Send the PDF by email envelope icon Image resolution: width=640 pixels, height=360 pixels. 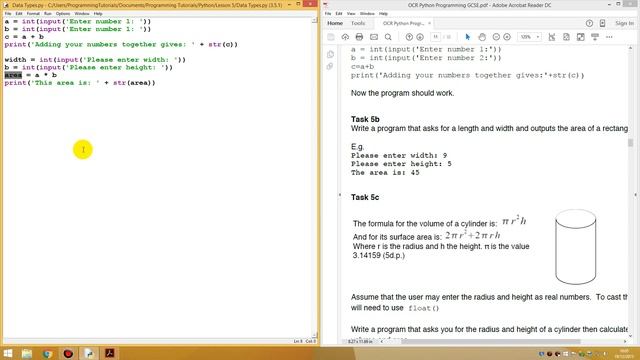(374, 37)
